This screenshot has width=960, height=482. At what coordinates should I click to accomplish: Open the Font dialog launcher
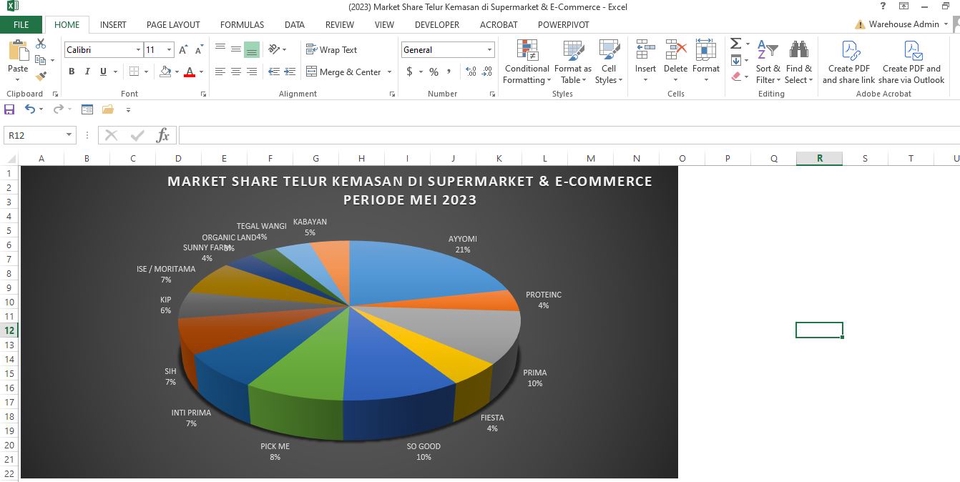(203, 94)
